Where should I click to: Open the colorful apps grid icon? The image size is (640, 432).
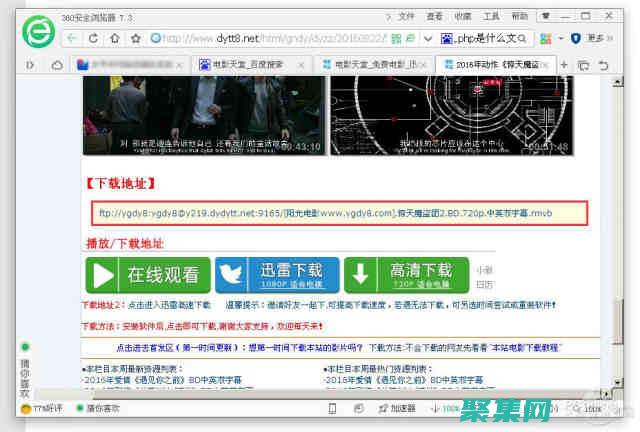545,39
